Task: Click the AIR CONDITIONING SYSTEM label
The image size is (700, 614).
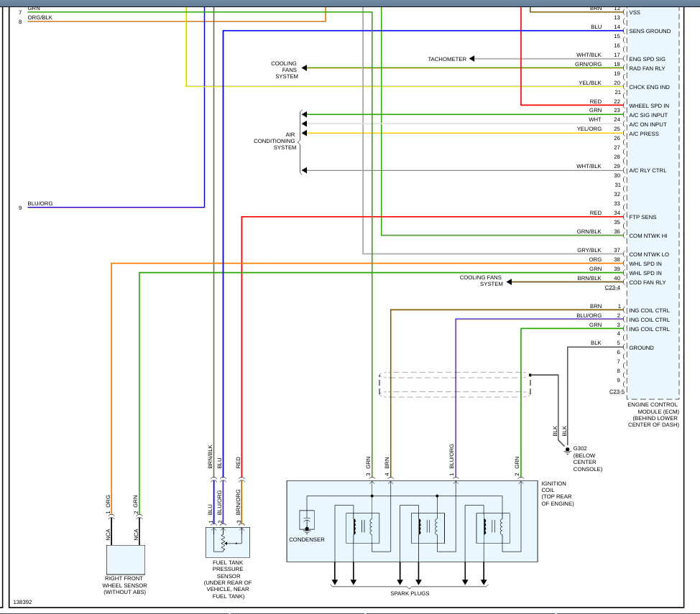Action: pos(275,141)
